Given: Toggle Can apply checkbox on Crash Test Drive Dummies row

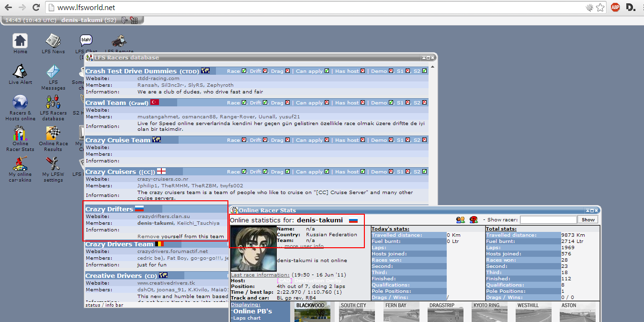Looking at the screenshot, I should tap(327, 71).
